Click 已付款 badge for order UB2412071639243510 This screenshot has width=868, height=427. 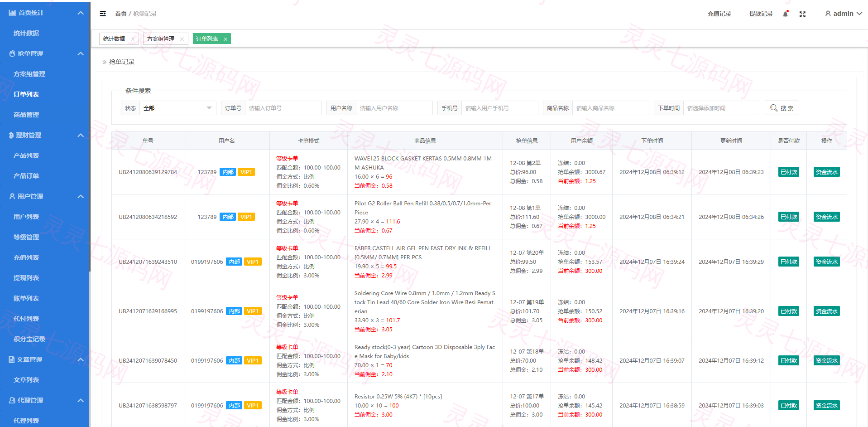[x=788, y=262]
